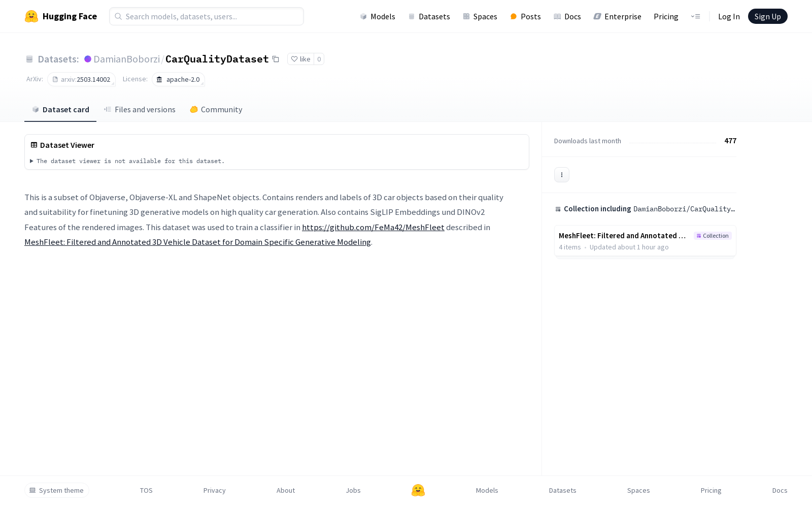Click the like count number
This screenshot has width=812, height=508.
319,59
